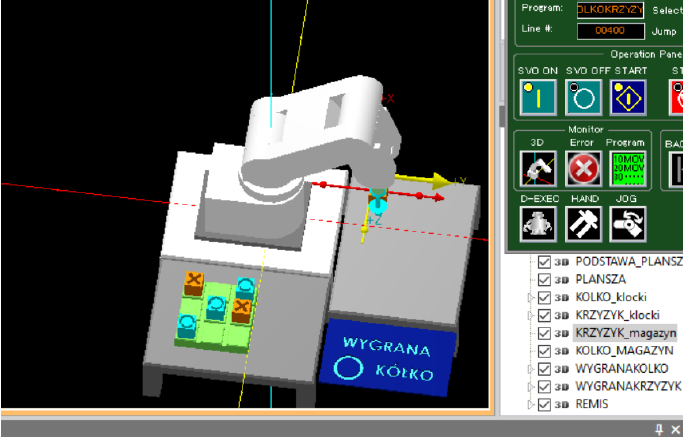Open D-EXEC direct execution

[538, 224]
